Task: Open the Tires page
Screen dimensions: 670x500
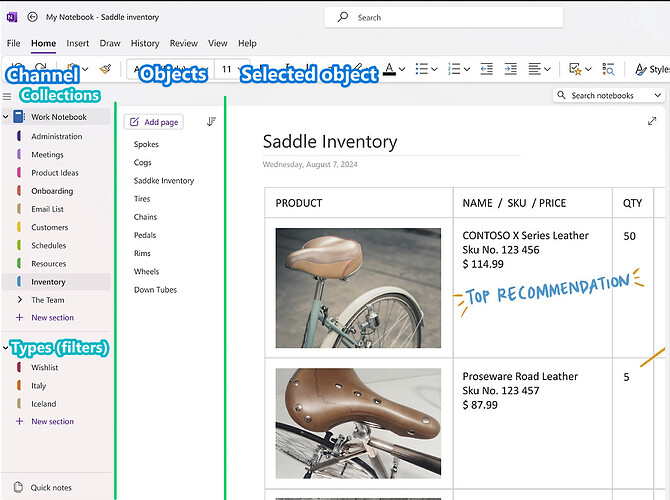Action: [x=142, y=199]
